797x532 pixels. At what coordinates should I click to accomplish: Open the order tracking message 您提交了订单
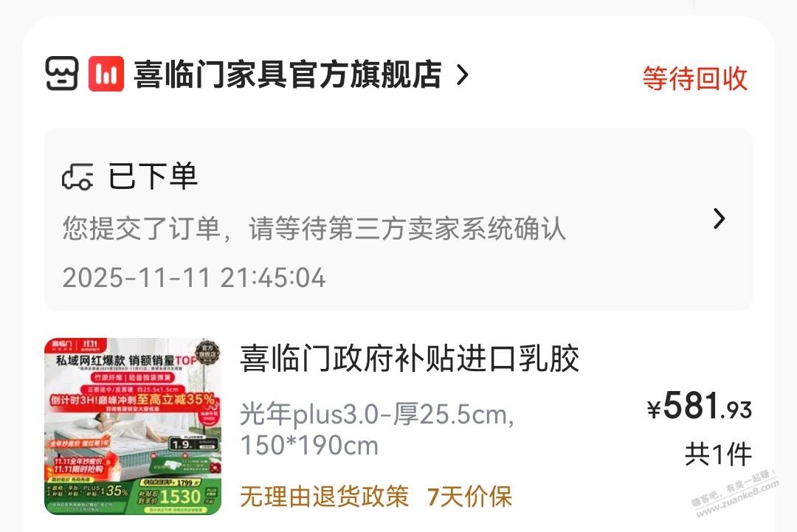pyautogui.click(x=314, y=228)
